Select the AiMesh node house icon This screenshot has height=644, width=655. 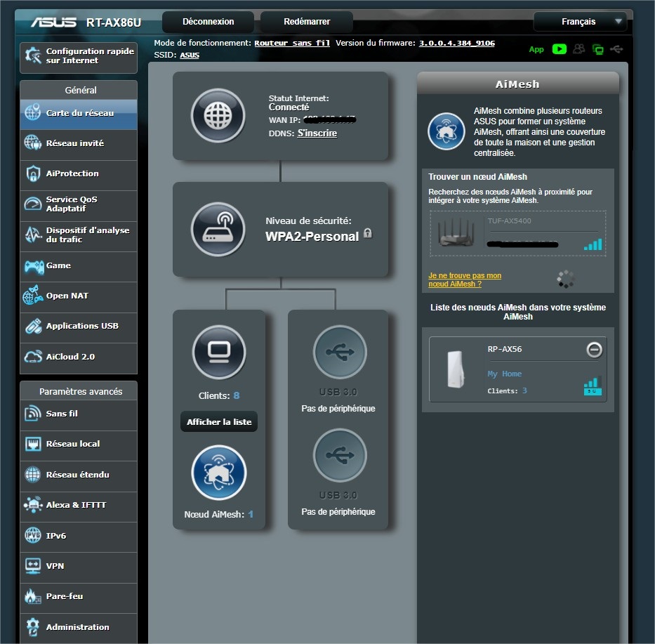click(219, 473)
